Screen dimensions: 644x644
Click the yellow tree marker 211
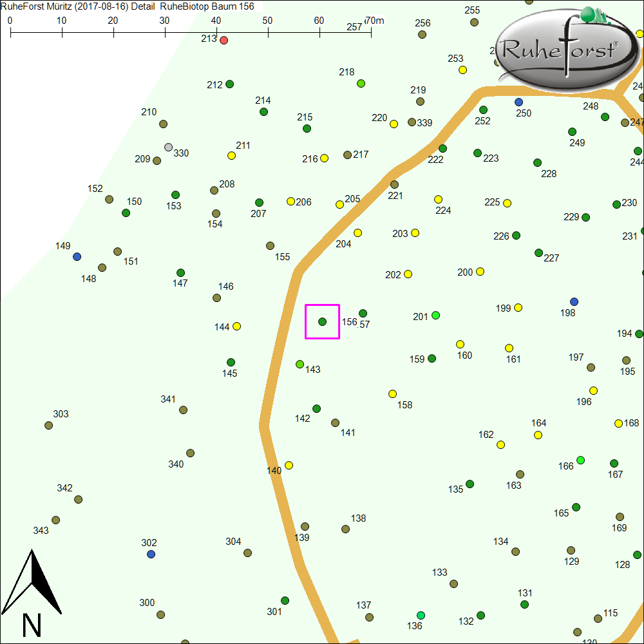pyautogui.click(x=231, y=155)
